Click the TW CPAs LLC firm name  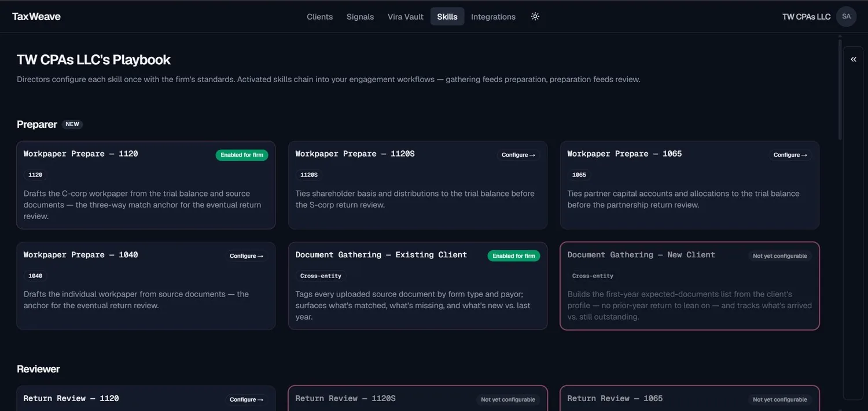click(x=806, y=17)
